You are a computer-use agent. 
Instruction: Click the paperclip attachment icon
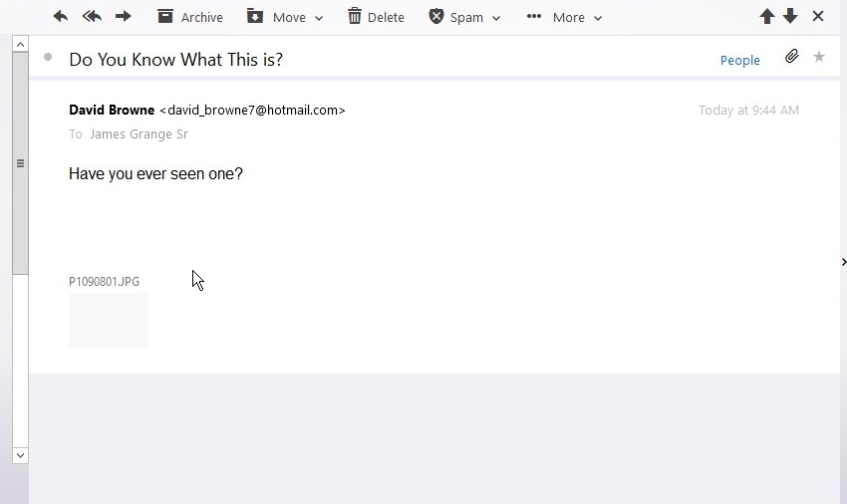point(792,56)
